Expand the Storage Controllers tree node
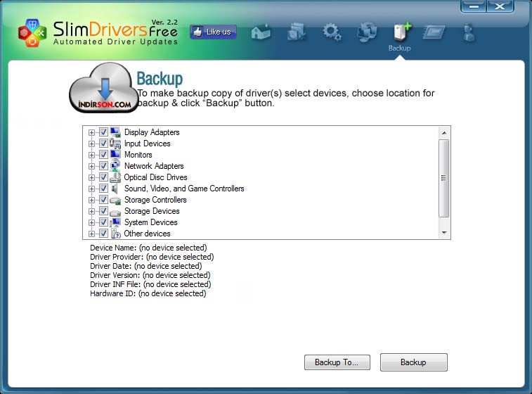 91,200
